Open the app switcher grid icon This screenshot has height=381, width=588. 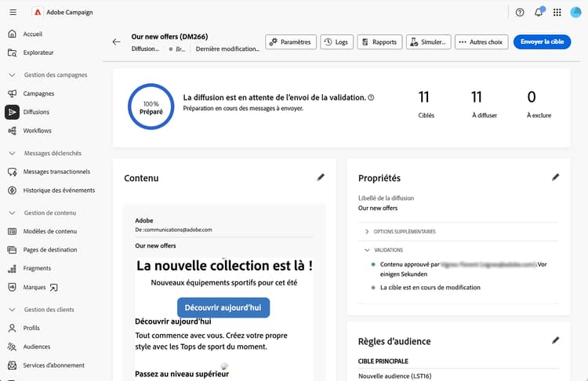point(557,13)
